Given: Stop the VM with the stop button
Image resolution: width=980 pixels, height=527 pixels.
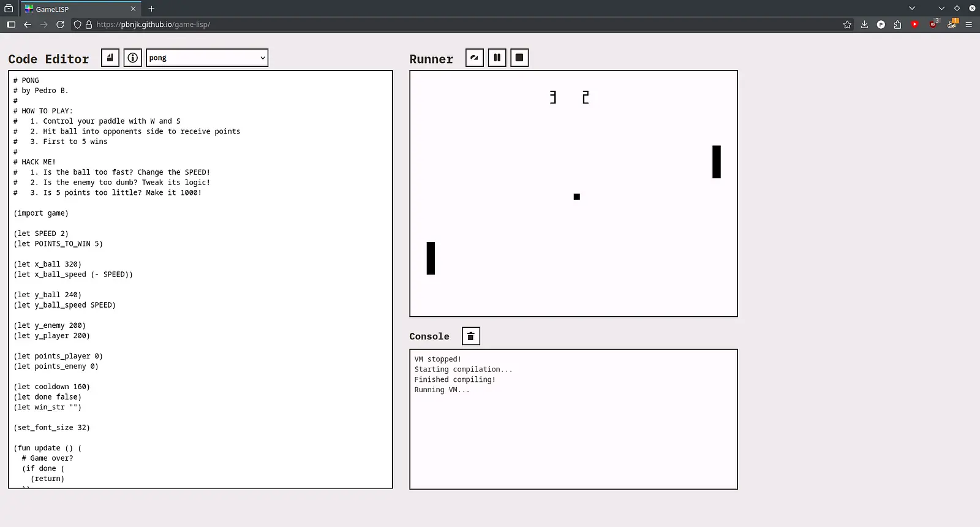Looking at the screenshot, I should click(x=519, y=58).
